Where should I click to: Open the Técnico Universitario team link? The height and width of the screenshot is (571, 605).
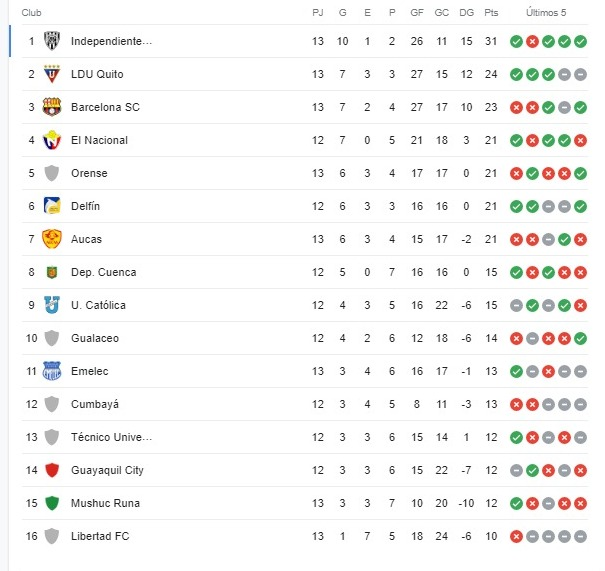pyautogui.click(x=112, y=437)
